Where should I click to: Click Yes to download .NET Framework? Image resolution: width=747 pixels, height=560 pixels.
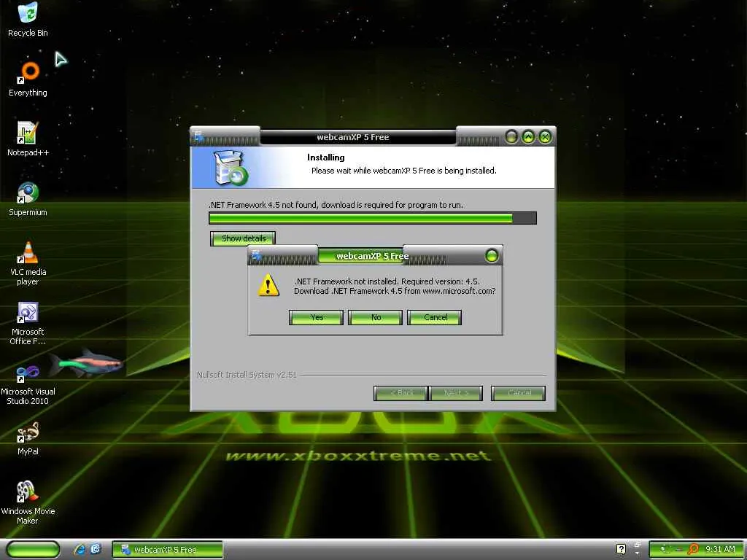(x=317, y=318)
